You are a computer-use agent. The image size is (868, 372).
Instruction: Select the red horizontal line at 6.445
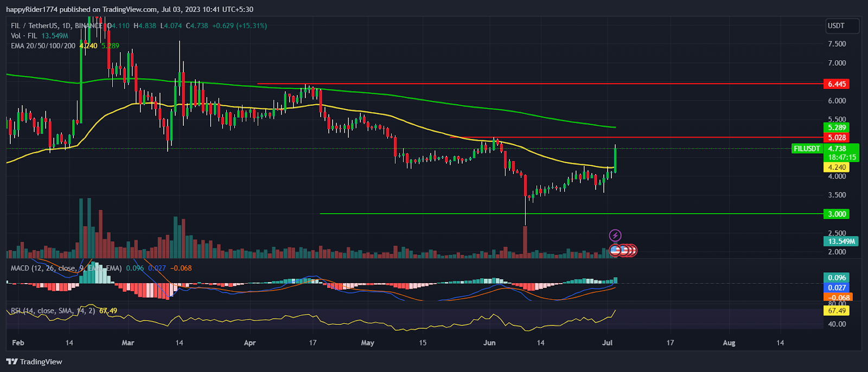tap(540, 84)
